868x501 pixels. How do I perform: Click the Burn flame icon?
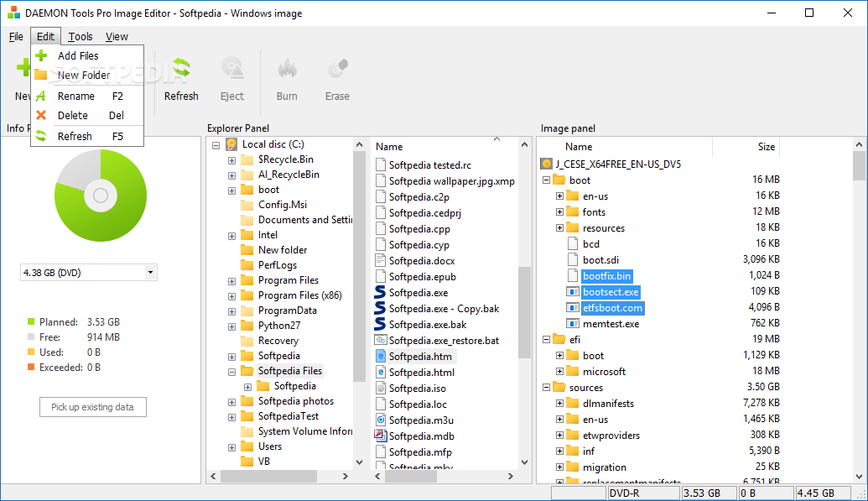pyautogui.click(x=287, y=68)
